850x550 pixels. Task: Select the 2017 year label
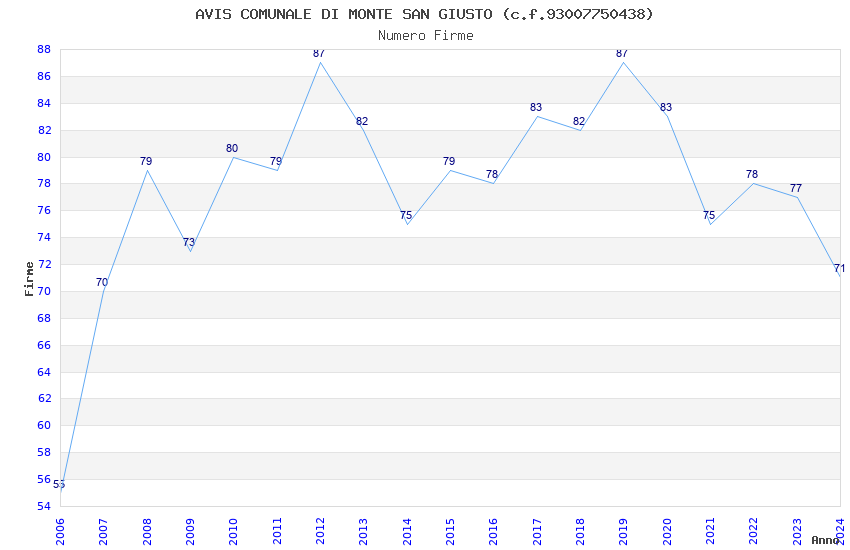click(x=537, y=532)
